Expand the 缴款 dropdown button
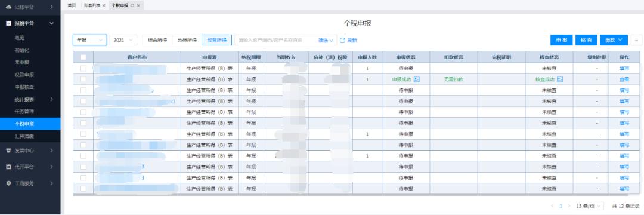 [x=614, y=40]
